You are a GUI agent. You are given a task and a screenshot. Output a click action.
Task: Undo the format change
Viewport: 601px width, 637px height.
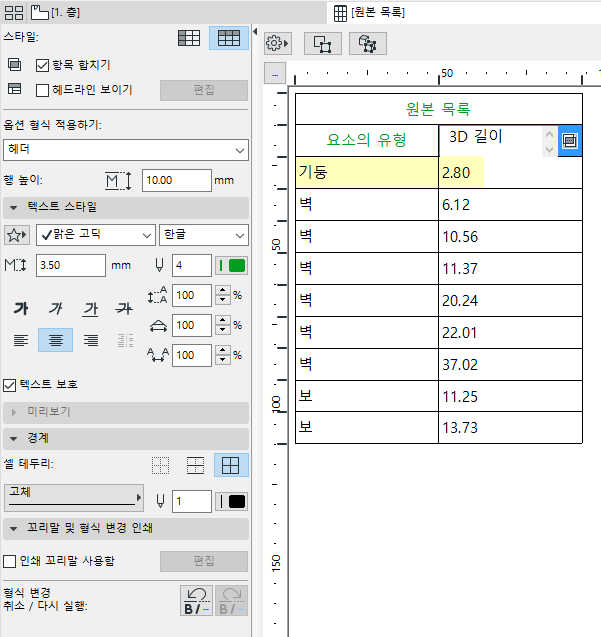pos(196,600)
